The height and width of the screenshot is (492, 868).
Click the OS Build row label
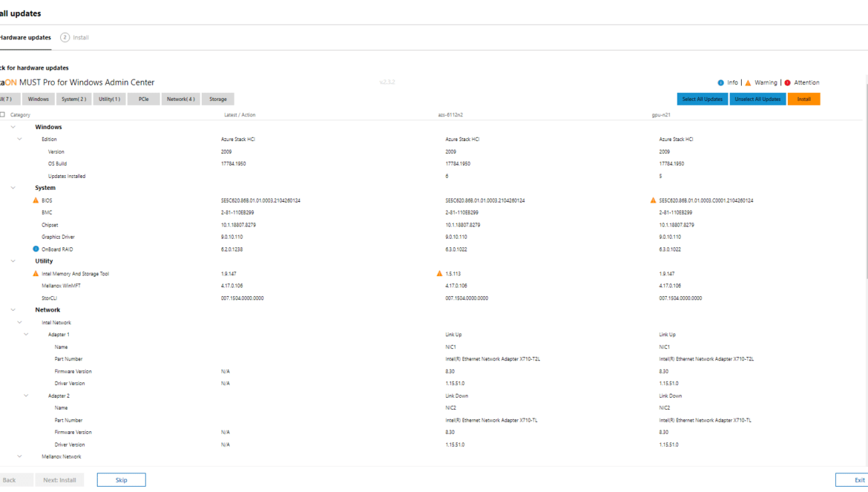pyautogui.click(x=57, y=164)
